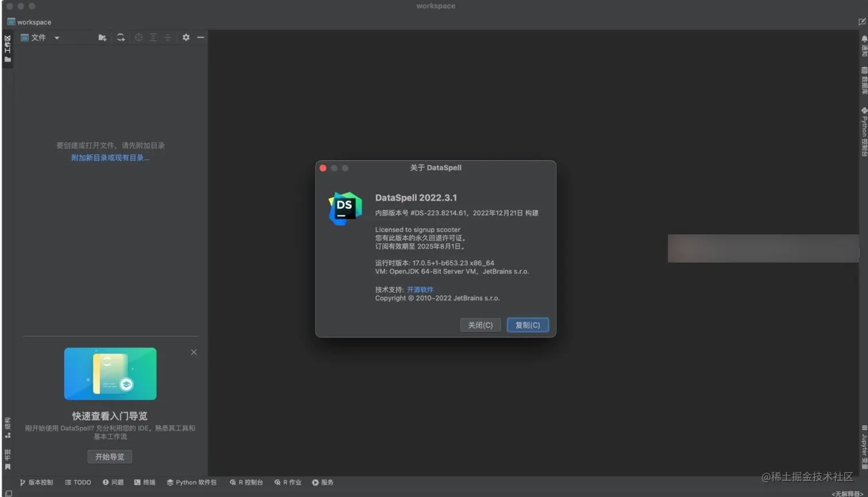Viewport: 868px width, 497px height.
Task: Open the TODO tool window
Action: 78,483
